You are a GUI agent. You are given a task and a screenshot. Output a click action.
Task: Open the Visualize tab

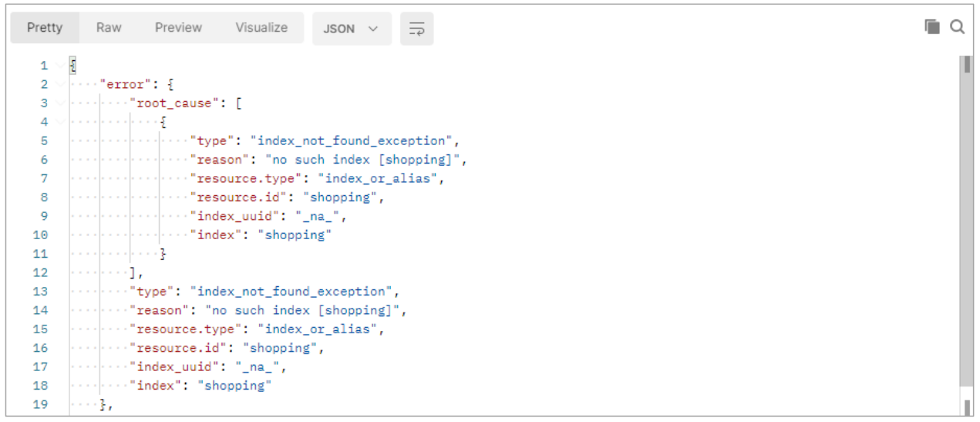click(261, 28)
